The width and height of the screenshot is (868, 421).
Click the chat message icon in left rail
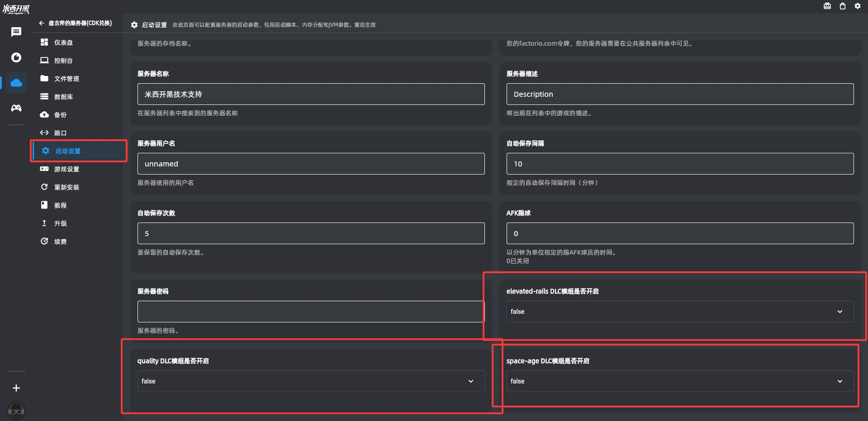[x=16, y=32]
